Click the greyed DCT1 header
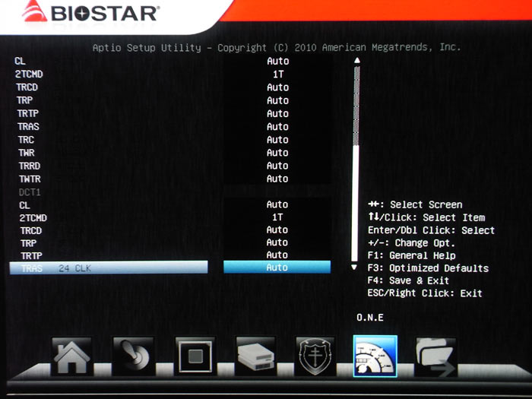The width and height of the screenshot is (532, 399). (30, 192)
